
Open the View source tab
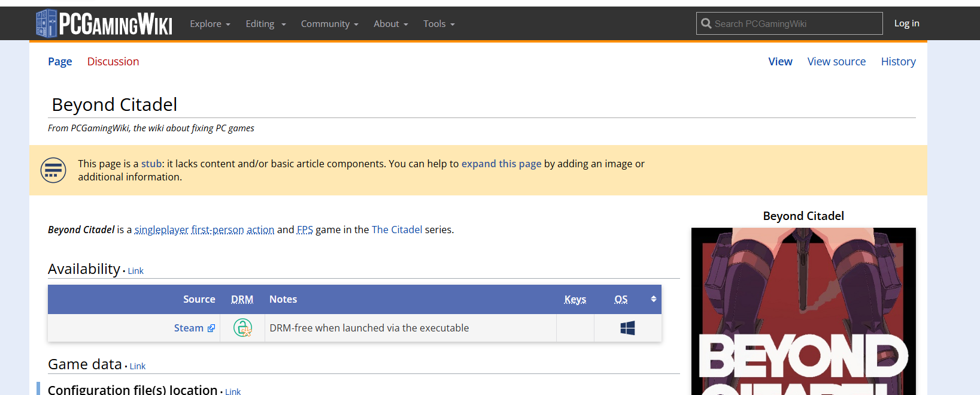[836, 62]
